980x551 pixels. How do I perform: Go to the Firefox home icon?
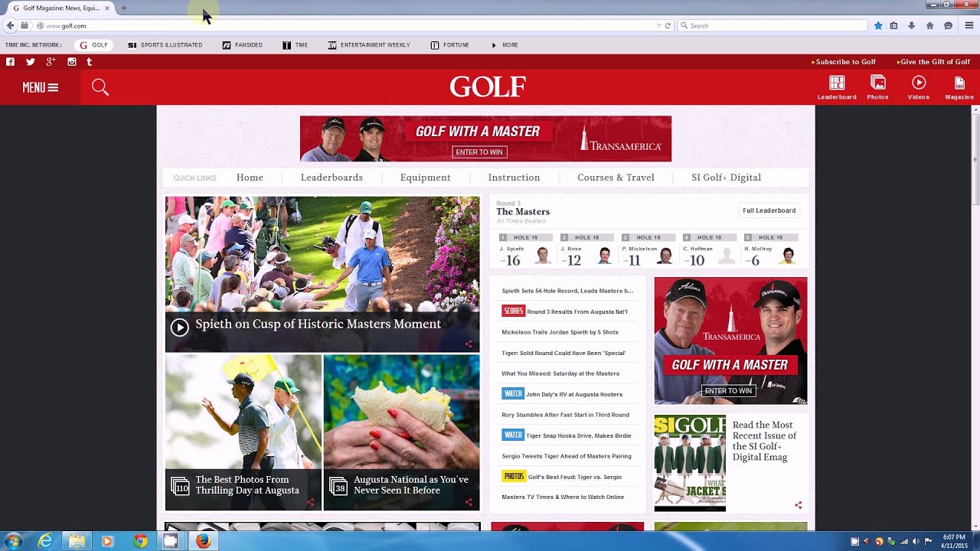pyautogui.click(x=929, y=25)
